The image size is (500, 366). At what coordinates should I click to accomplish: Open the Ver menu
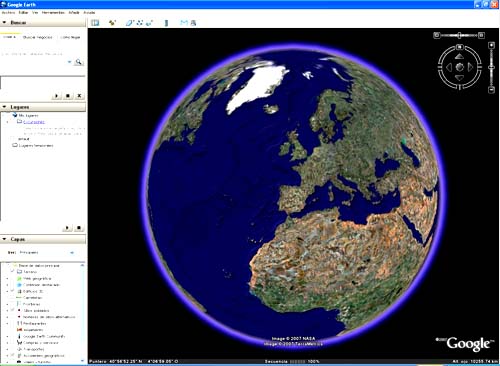[x=35, y=12]
